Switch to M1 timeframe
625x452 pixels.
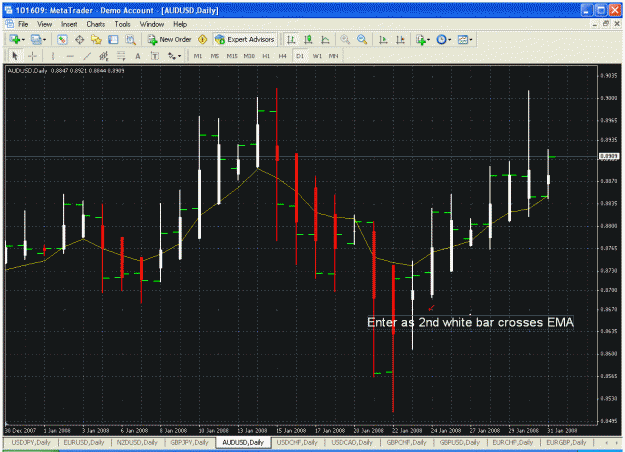198,56
